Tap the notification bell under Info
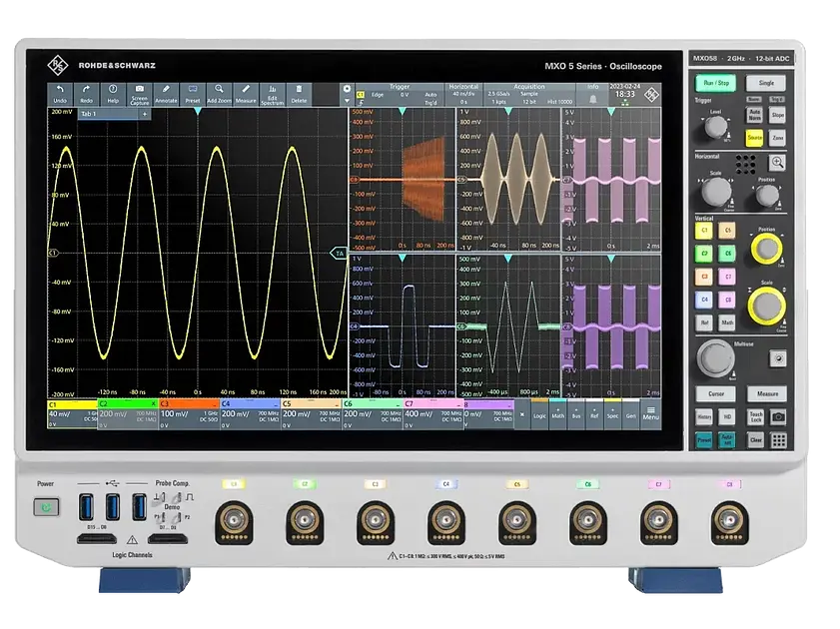The width and height of the screenshot is (840, 629). coord(593,99)
